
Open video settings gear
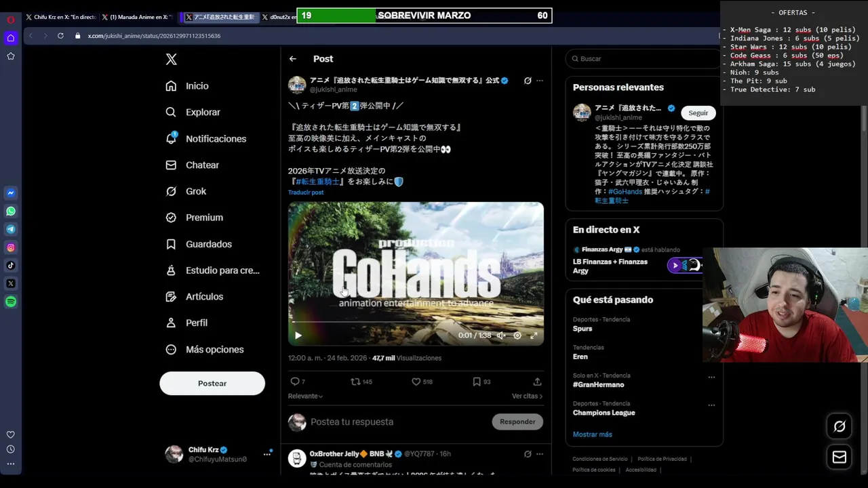coord(517,335)
